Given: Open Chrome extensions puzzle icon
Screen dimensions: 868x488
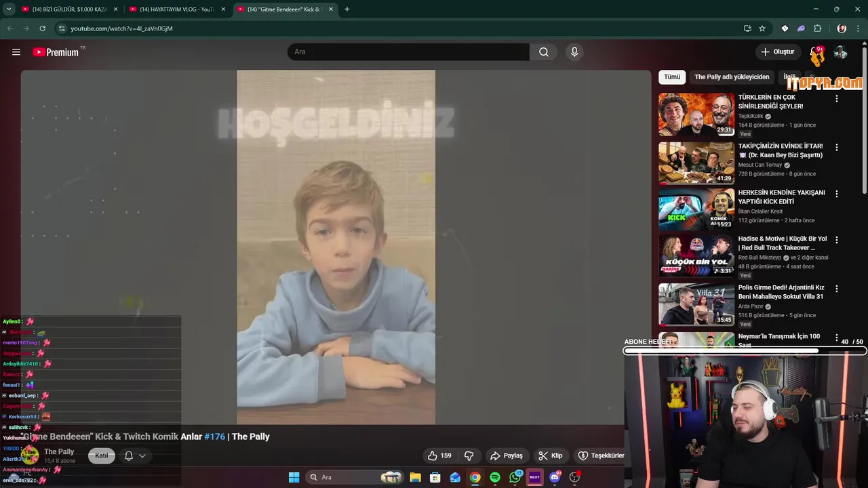Looking at the screenshot, I should pyautogui.click(x=817, y=28).
